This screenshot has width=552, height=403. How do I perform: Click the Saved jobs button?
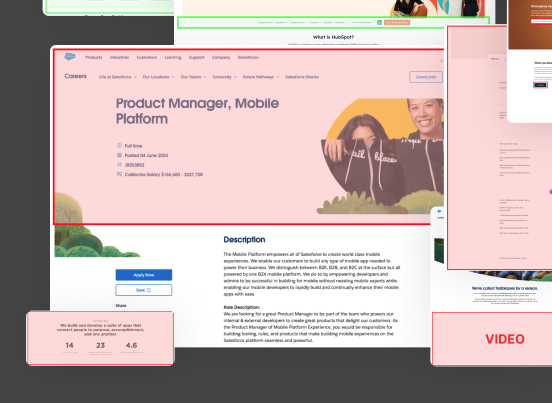point(426,77)
